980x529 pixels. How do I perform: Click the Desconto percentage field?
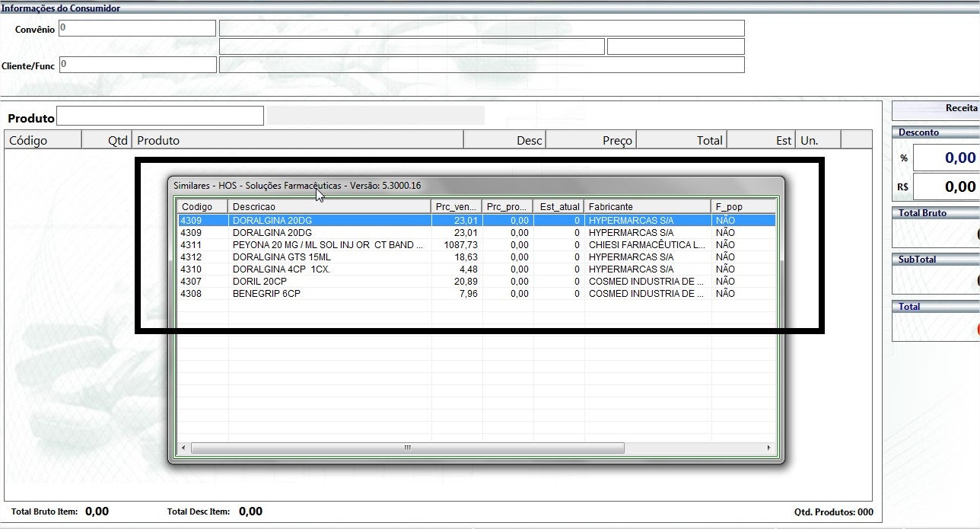tap(945, 158)
